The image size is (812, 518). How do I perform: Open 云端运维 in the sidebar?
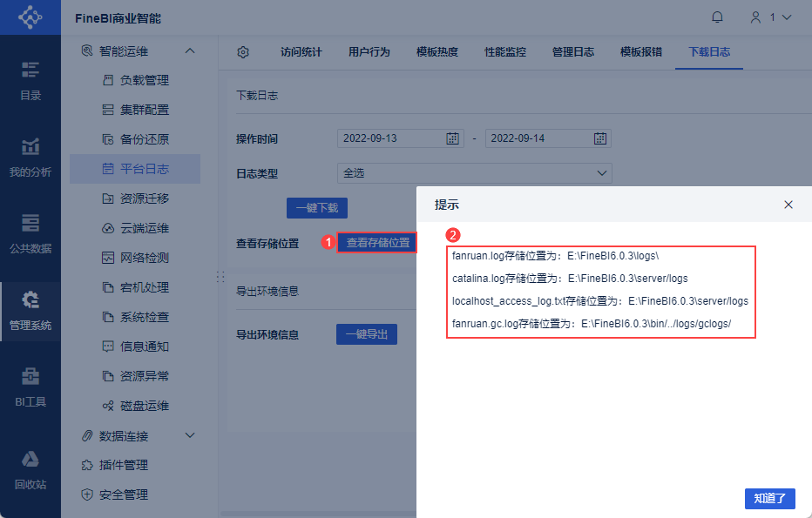135,228
